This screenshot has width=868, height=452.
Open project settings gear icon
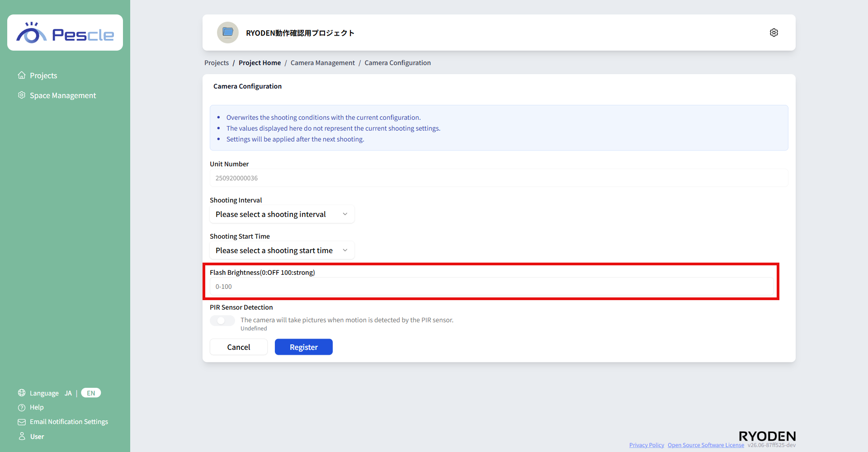pos(774,33)
